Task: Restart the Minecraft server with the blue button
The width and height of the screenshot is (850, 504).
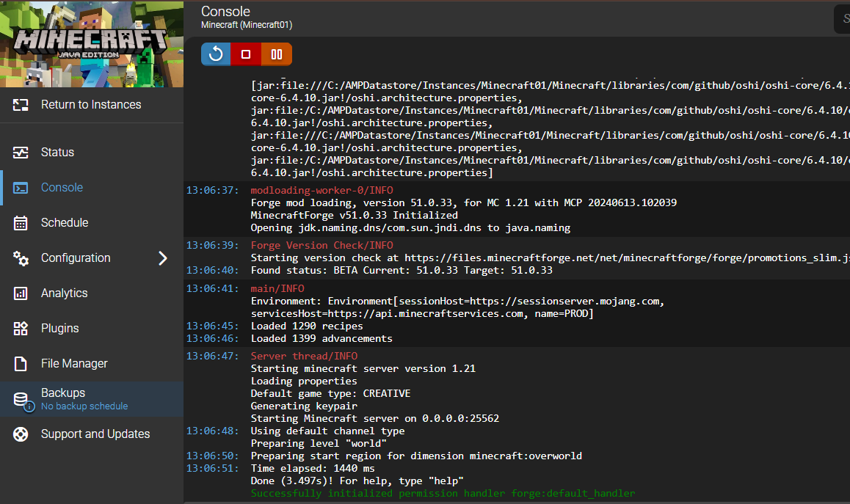Action: click(x=216, y=54)
